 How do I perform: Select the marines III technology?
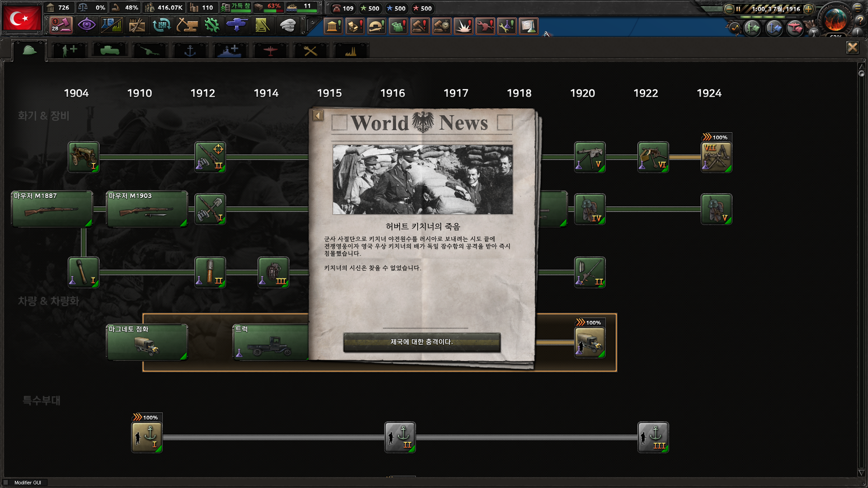(x=653, y=437)
